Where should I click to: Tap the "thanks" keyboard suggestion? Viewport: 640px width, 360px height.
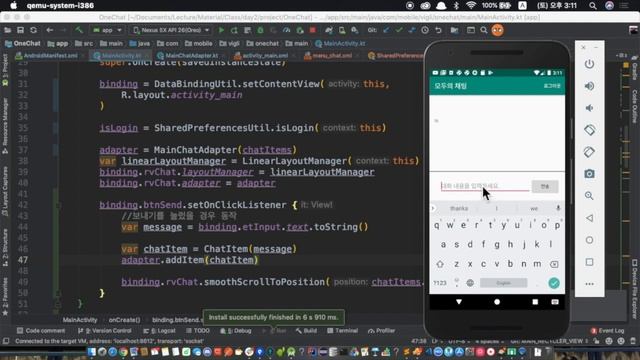click(459, 208)
